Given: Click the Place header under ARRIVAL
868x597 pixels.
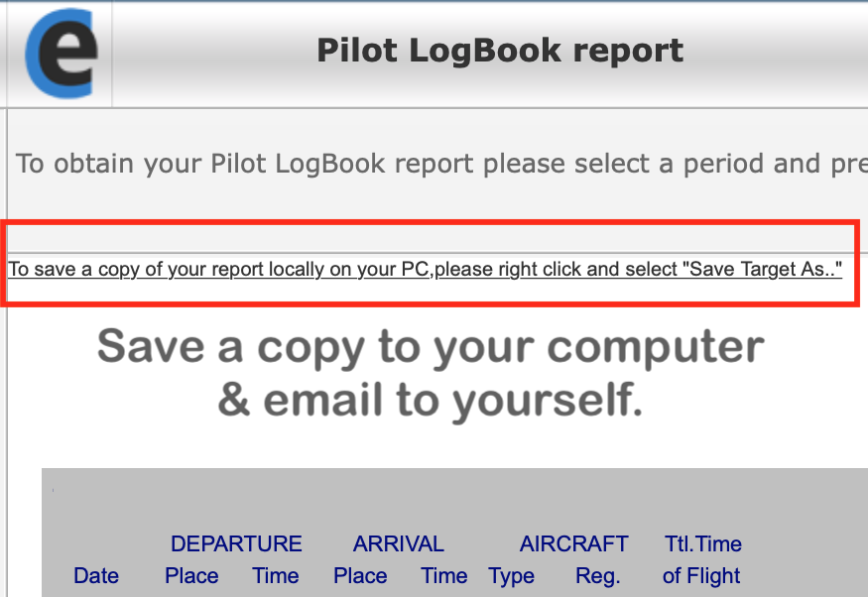Looking at the screenshot, I should point(360,575).
